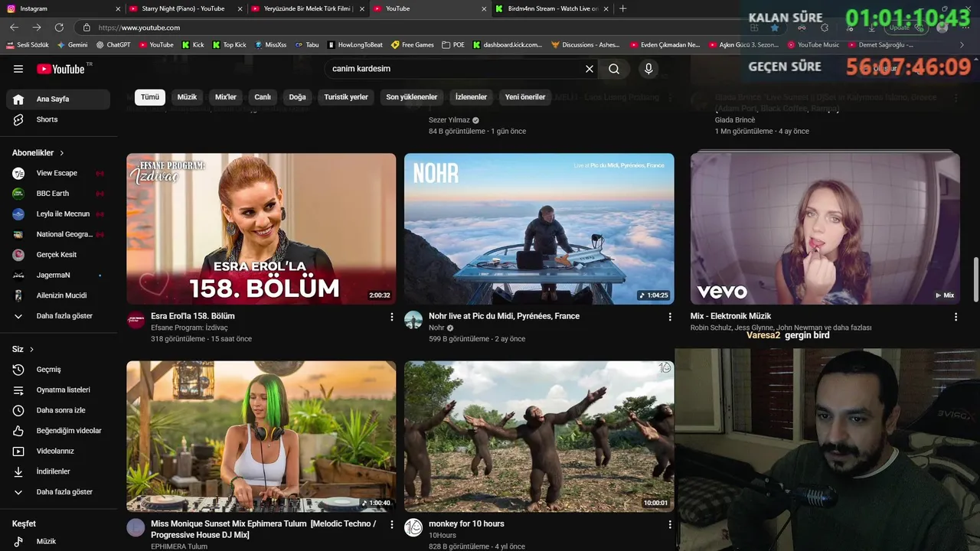The width and height of the screenshot is (980, 551).
Task: Open the vevo Elektronik Müzik mix thumbnail
Action: [825, 229]
